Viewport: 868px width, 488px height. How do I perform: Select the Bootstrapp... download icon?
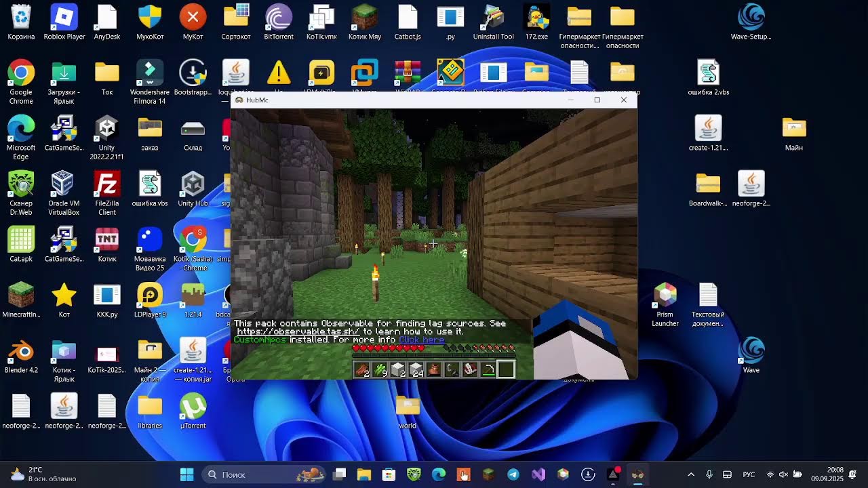pos(193,78)
